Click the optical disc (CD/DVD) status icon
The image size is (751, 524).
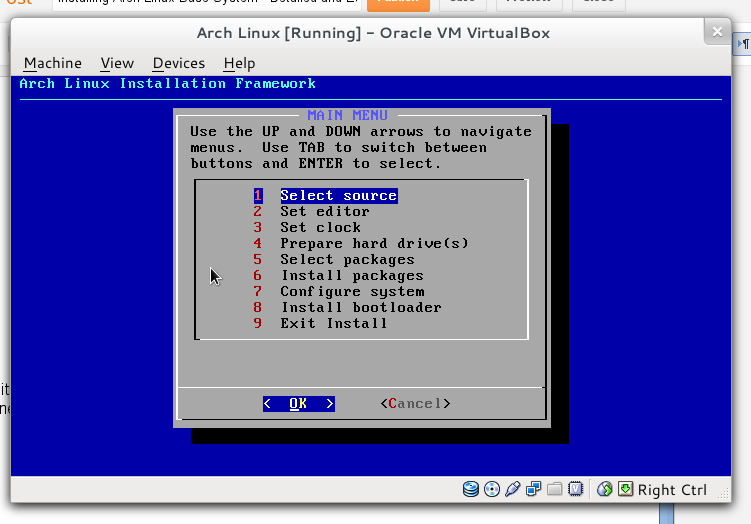click(x=492, y=489)
